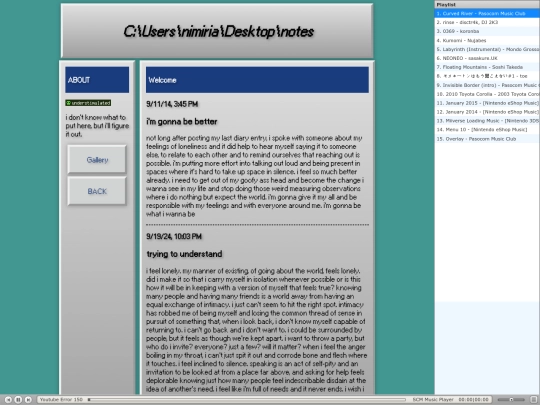Click the BACK button
540x405 pixels.
coord(97,191)
